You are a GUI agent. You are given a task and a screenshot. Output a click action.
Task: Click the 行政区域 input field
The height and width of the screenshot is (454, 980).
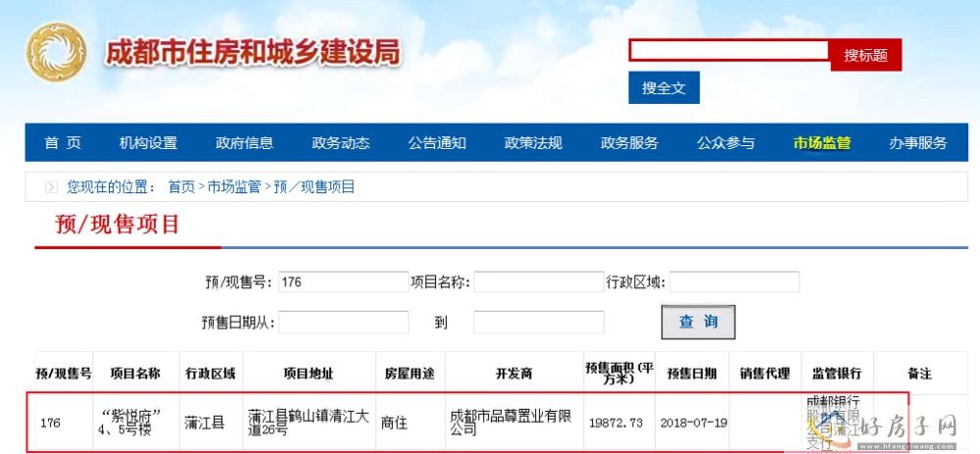tap(734, 282)
